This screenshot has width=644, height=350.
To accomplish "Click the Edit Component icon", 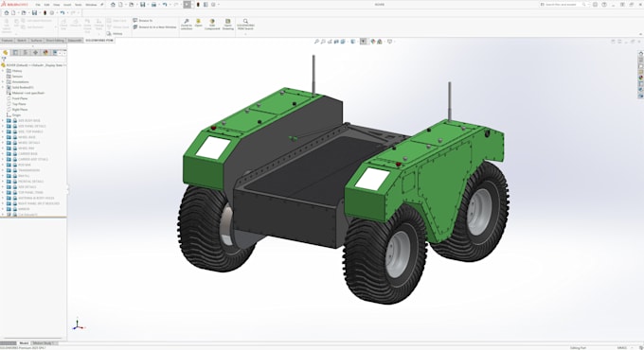I will pos(212,25).
